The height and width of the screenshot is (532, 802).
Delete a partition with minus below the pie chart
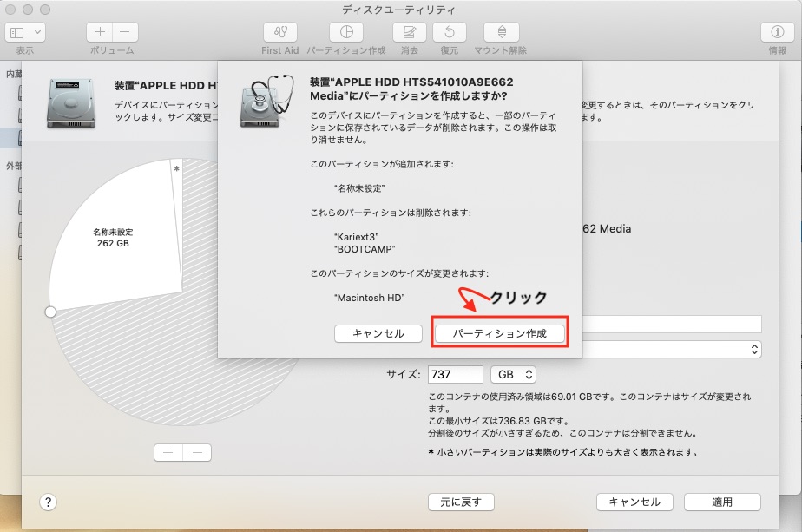197,453
